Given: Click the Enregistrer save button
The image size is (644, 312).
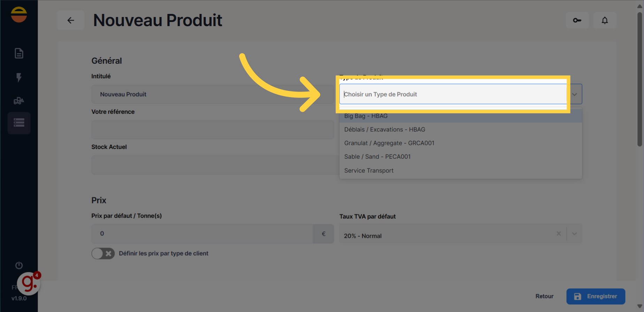Looking at the screenshot, I should (x=596, y=296).
